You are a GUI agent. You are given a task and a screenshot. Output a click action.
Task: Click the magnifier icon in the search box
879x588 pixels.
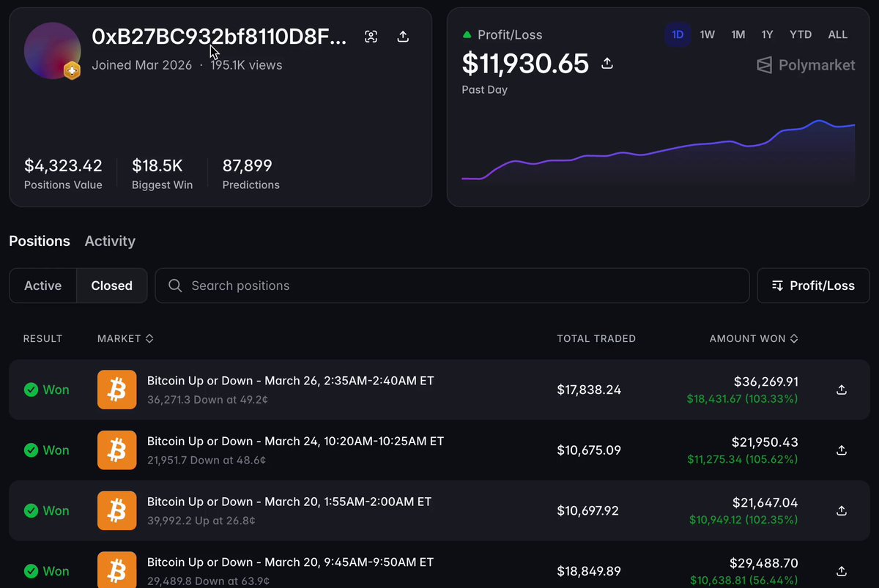click(175, 286)
